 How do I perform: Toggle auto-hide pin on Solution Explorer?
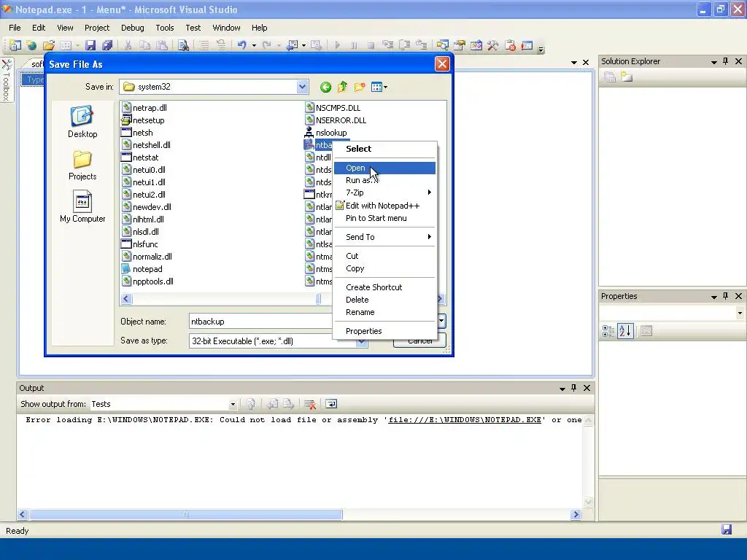click(726, 61)
